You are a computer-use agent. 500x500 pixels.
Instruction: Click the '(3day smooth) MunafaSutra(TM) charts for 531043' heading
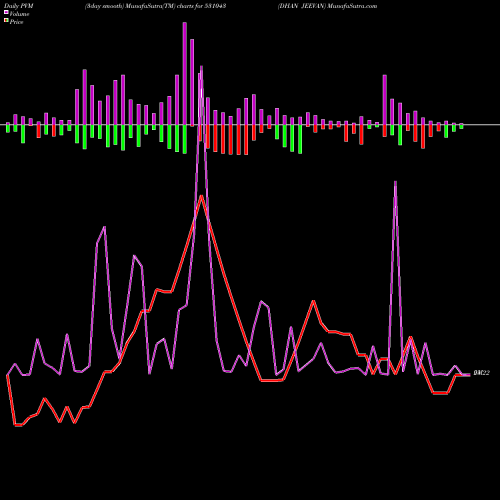pos(155,6)
